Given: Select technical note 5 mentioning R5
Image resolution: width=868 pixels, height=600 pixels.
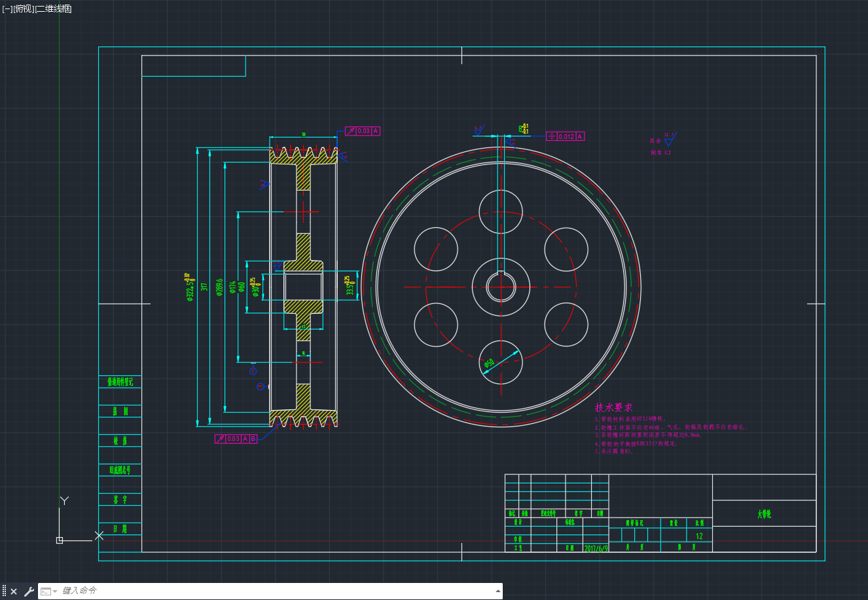Looking at the screenshot, I should coord(614,451).
